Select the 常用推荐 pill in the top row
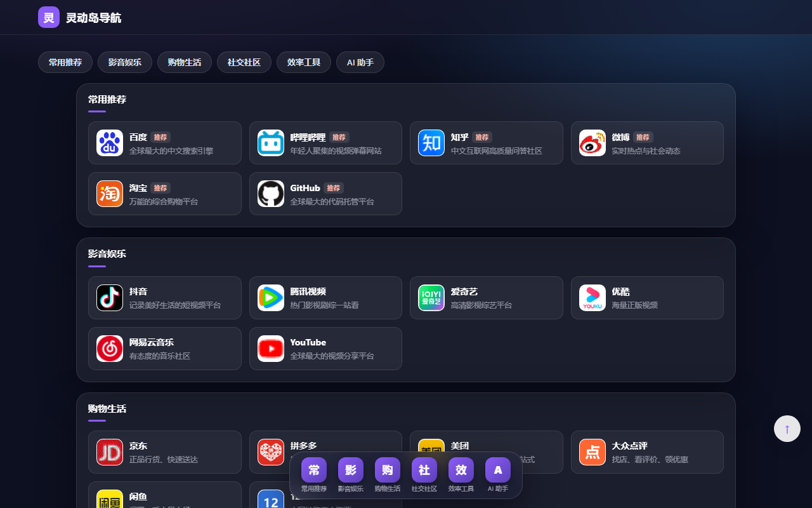812x508 pixels. click(x=65, y=62)
